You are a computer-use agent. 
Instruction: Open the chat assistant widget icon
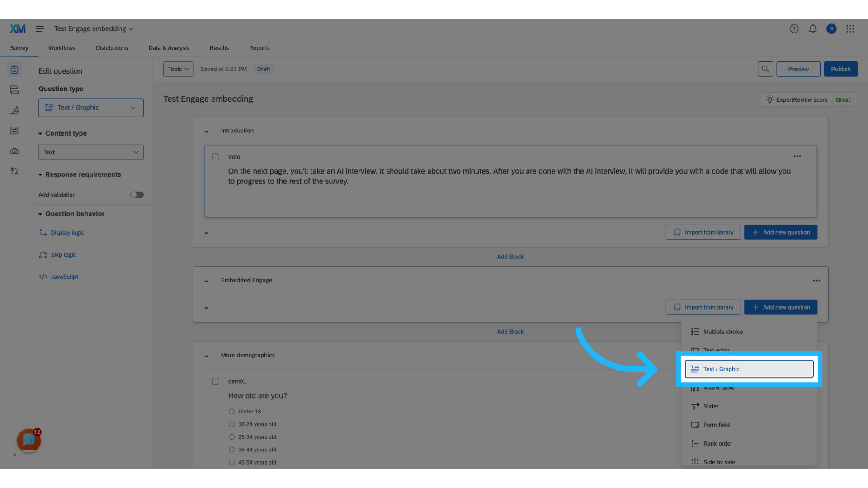tap(28, 440)
